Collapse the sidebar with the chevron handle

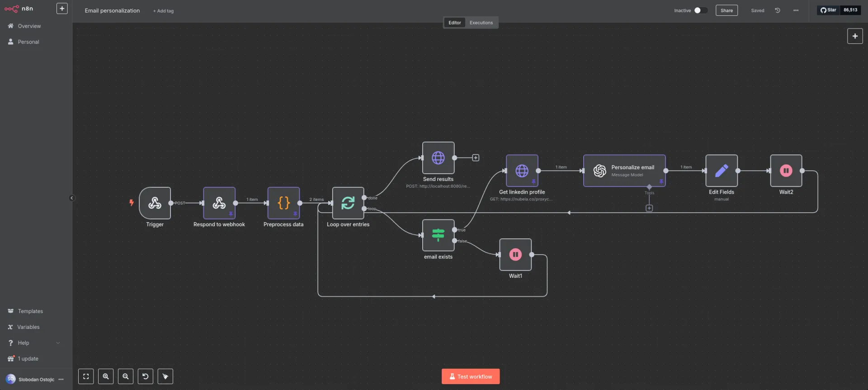[71, 198]
